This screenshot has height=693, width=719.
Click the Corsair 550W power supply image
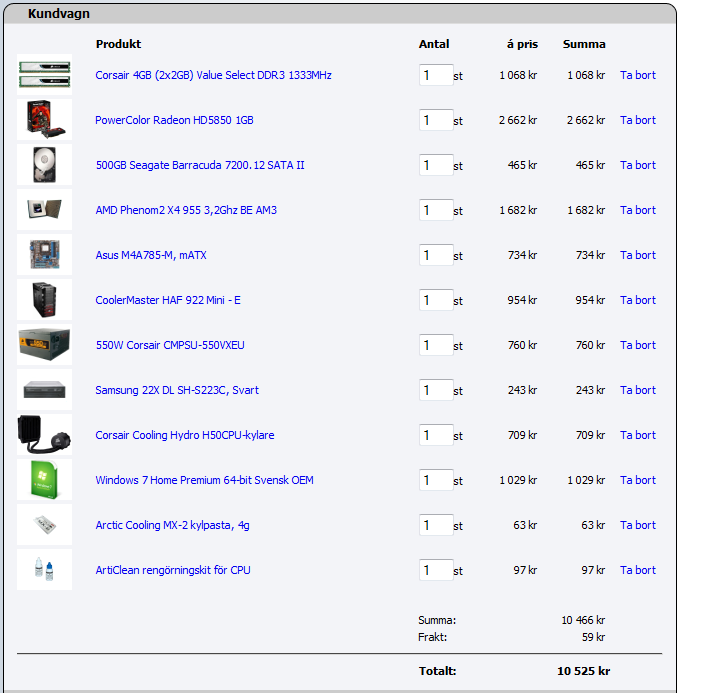[44, 345]
